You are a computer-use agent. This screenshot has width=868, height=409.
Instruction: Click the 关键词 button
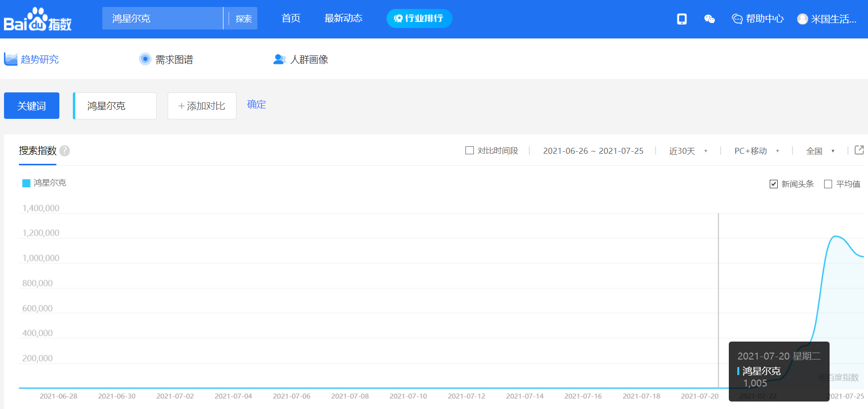(31, 106)
